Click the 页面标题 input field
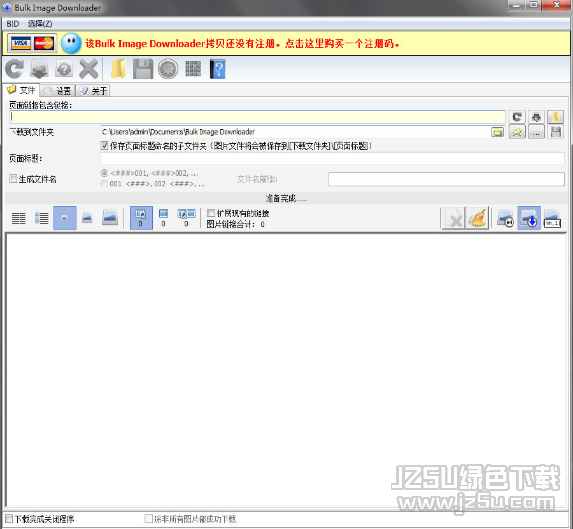The height and width of the screenshot is (529, 573). click(x=333, y=159)
